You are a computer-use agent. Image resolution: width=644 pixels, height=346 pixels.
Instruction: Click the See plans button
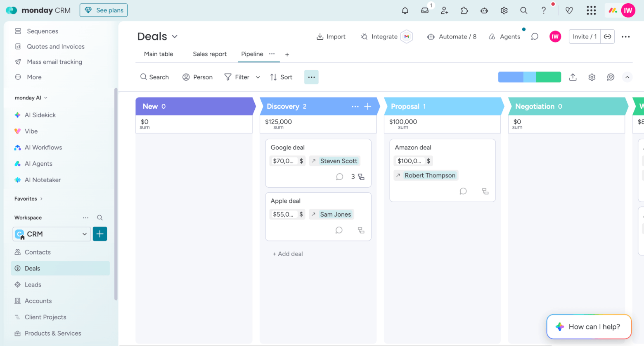point(104,10)
